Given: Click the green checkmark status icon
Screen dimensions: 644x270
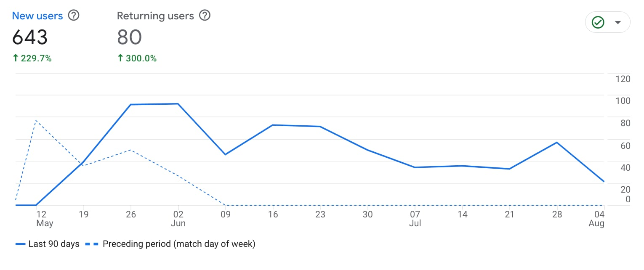Looking at the screenshot, I should (x=598, y=22).
